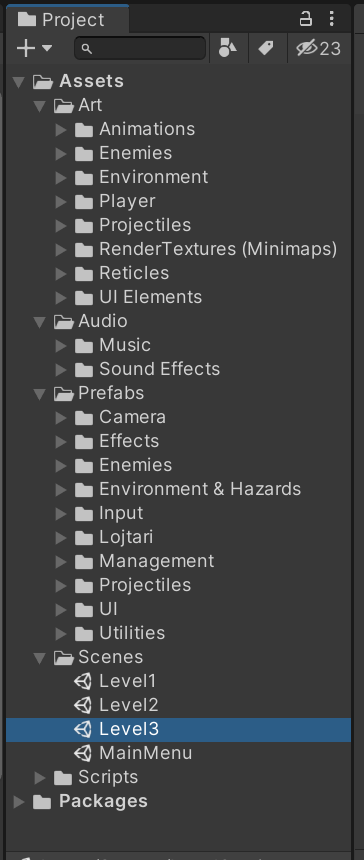The width and height of the screenshot is (364, 860).
Task: Toggle the Project panel lock icon
Action: (305, 19)
